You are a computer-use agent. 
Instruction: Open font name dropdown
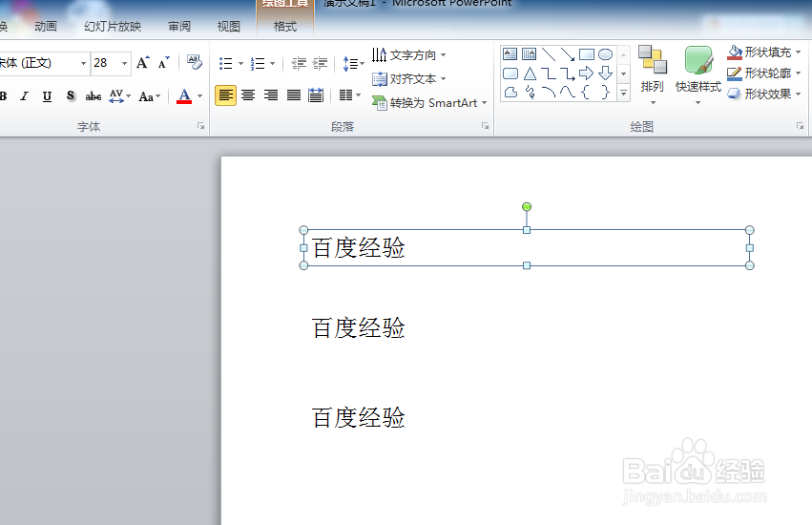pyautogui.click(x=83, y=63)
